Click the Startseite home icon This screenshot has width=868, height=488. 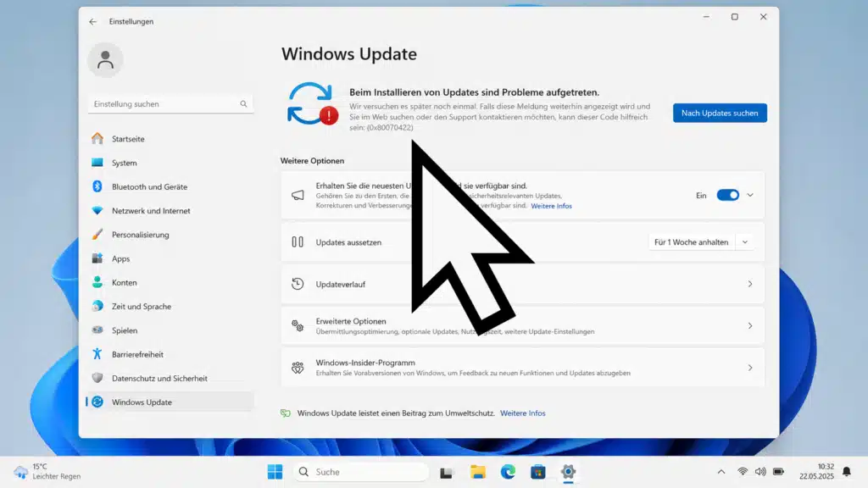(x=97, y=138)
